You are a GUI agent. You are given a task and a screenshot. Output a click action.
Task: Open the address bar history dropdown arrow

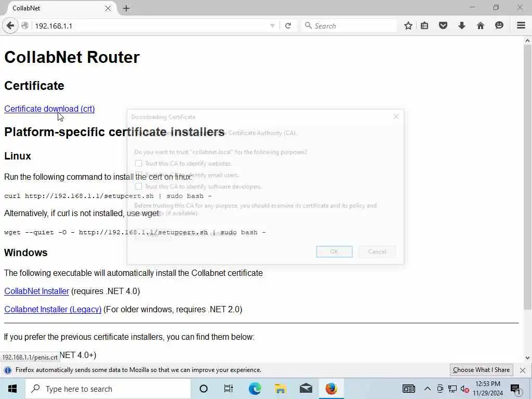click(272, 26)
